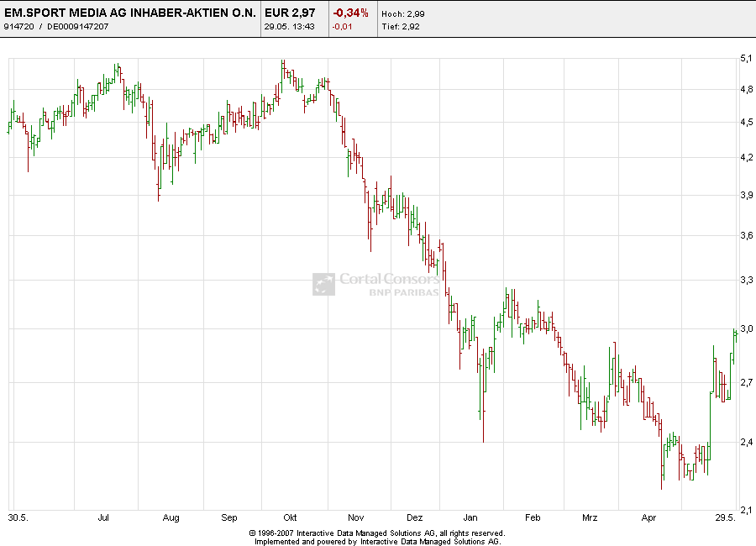The height and width of the screenshot is (546, 756).
Task: Click the 3,0 price axis label
Action: click(746, 328)
